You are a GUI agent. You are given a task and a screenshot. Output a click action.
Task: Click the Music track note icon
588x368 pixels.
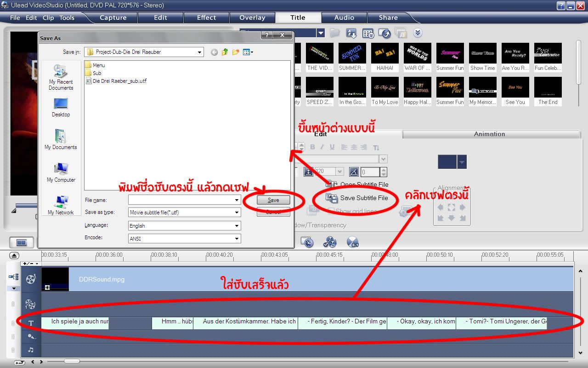coord(31,350)
